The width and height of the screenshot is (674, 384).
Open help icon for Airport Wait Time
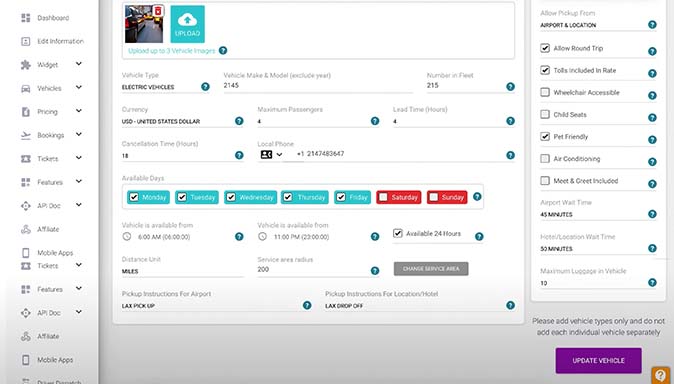652,214
